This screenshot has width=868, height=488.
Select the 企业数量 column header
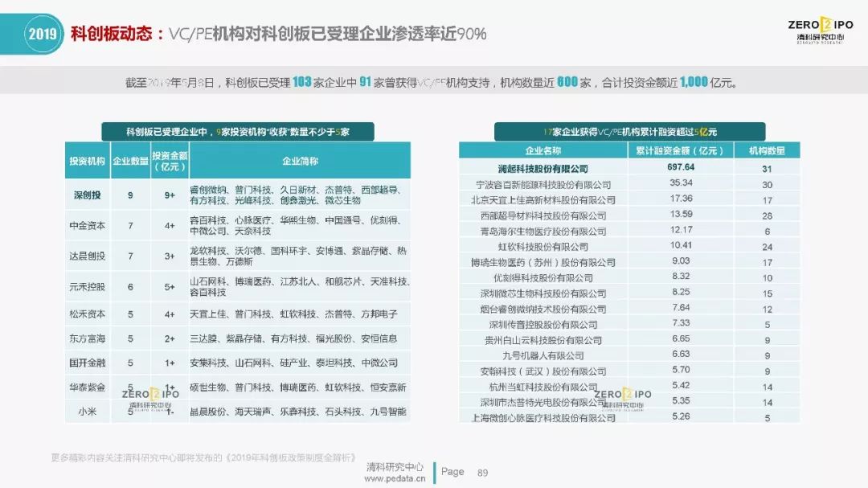(x=130, y=161)
